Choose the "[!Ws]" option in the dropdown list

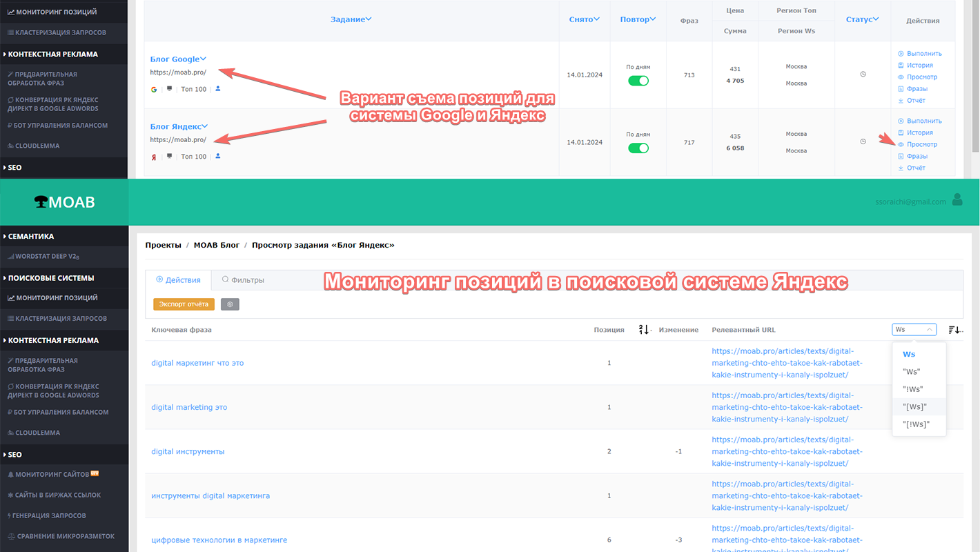click(919, 424)
